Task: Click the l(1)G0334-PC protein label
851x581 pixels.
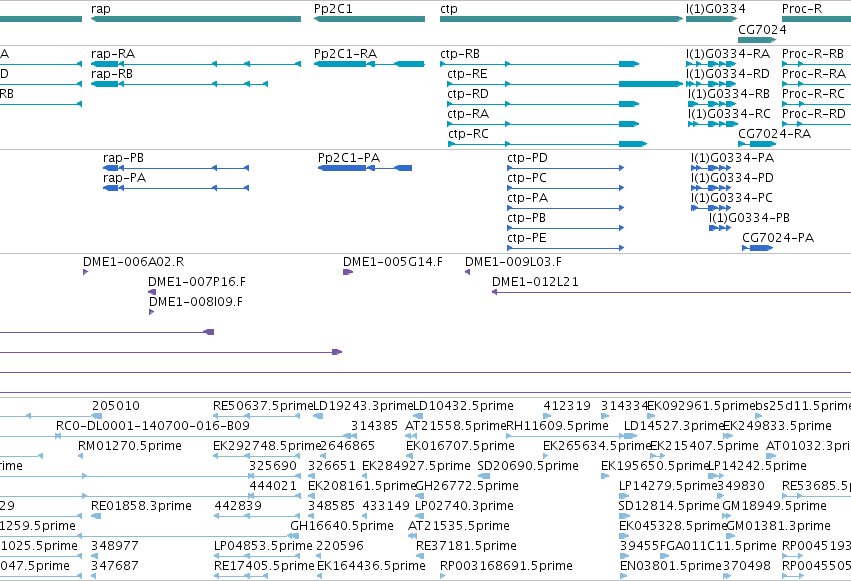Action: [x=732, y=198]
